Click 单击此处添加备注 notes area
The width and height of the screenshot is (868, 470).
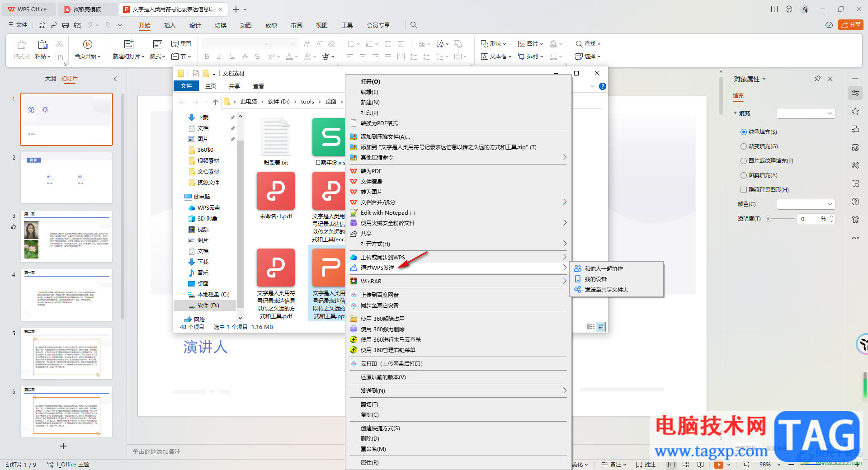click(x=156, y=451)
